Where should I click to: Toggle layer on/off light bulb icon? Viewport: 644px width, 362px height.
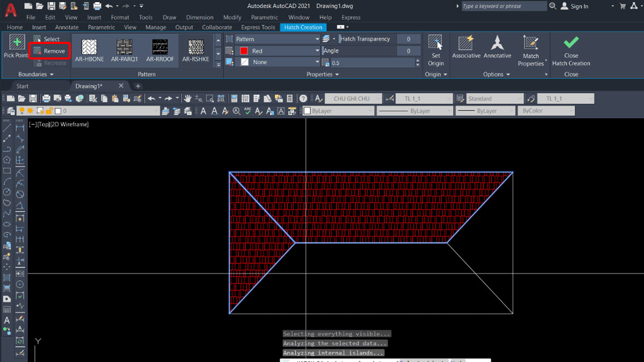click(x=22, y=111)
